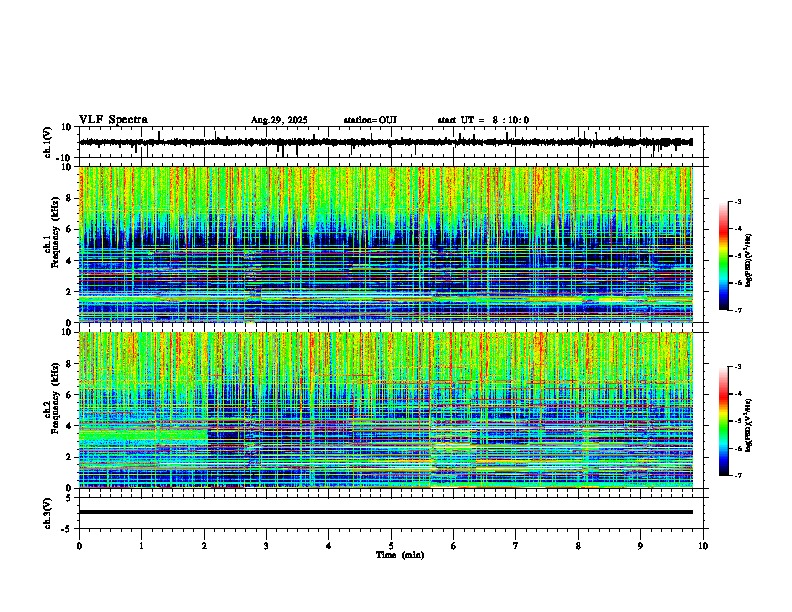The width and height of the screenshot is (792, 612).
Task: Click the ch.1 voltage waveform trace
Action: (x=386, y=142)
